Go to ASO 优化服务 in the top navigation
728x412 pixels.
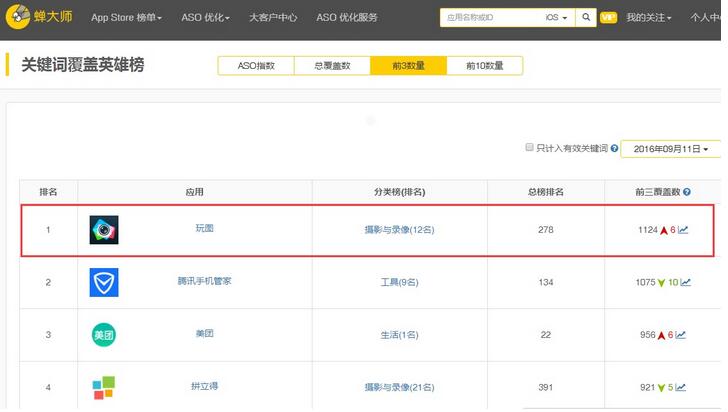point(347,18)
